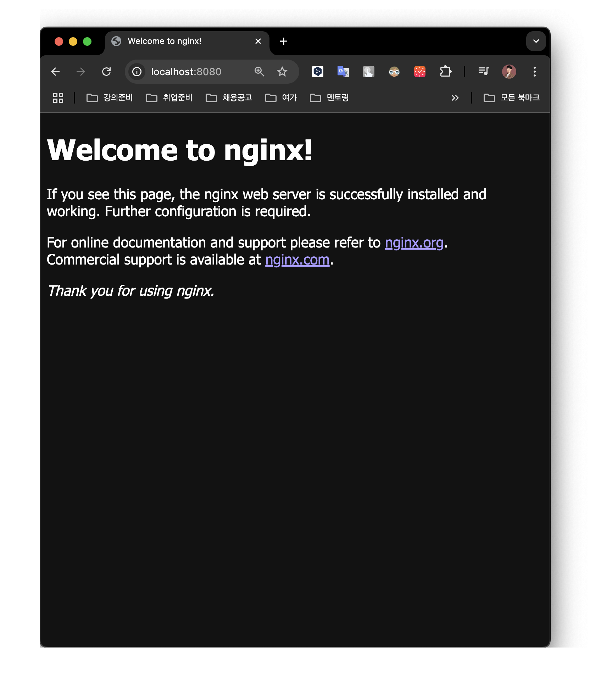Open the 멘토링 bookmark folder
The height and width of the screenshot is (700, 590).
[x=330, y=98]
